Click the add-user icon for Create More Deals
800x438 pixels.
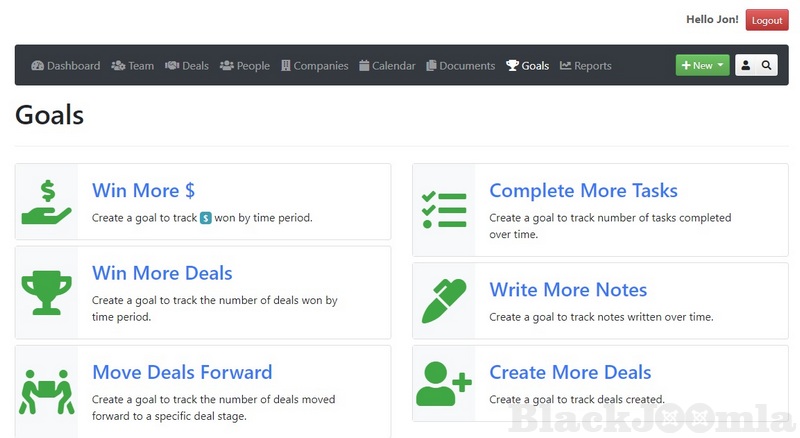coord(444,384)
